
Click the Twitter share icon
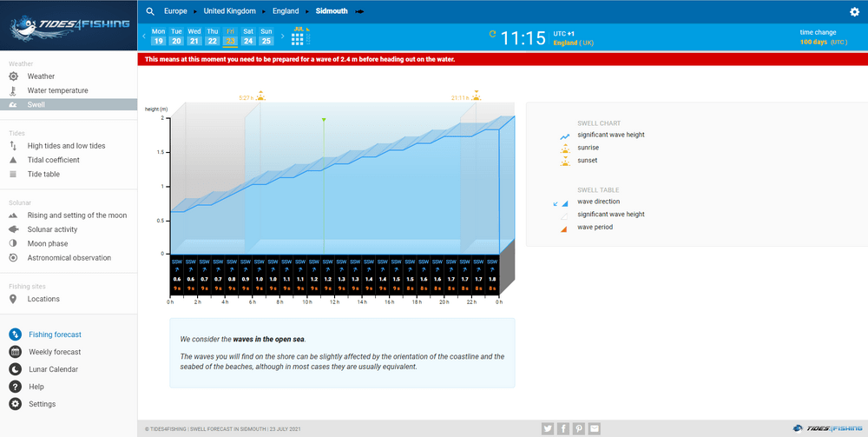pos(548,428)
